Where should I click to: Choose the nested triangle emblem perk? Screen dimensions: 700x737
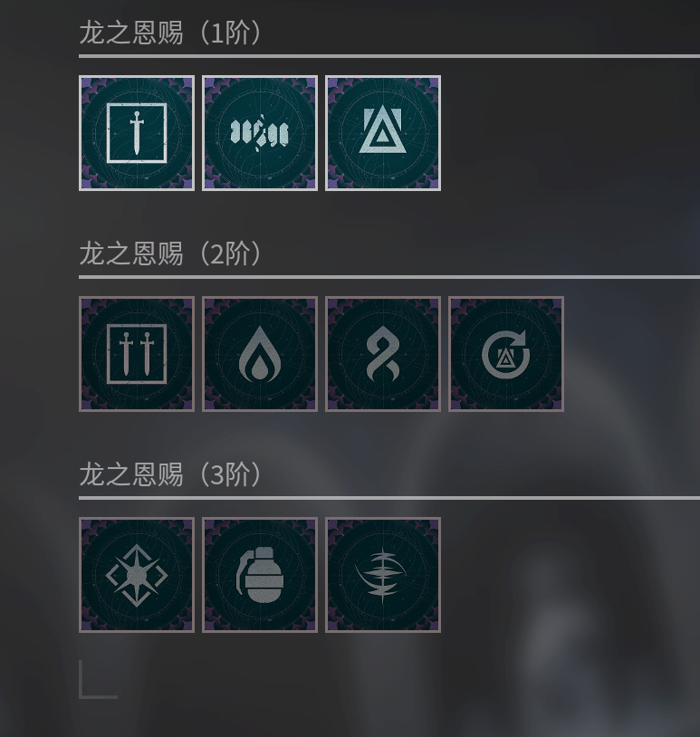[383, 133]
